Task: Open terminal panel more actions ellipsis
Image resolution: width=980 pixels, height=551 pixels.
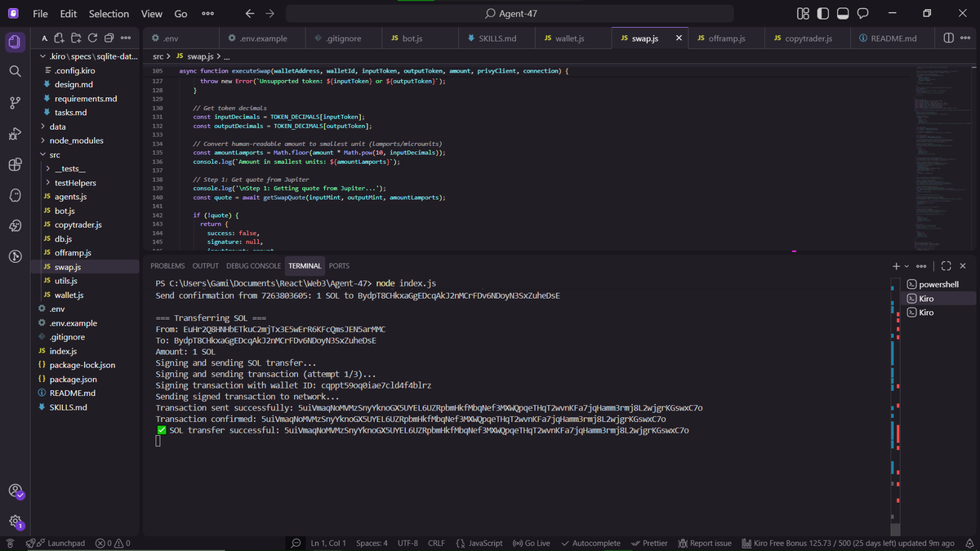Action: [921, 266]
